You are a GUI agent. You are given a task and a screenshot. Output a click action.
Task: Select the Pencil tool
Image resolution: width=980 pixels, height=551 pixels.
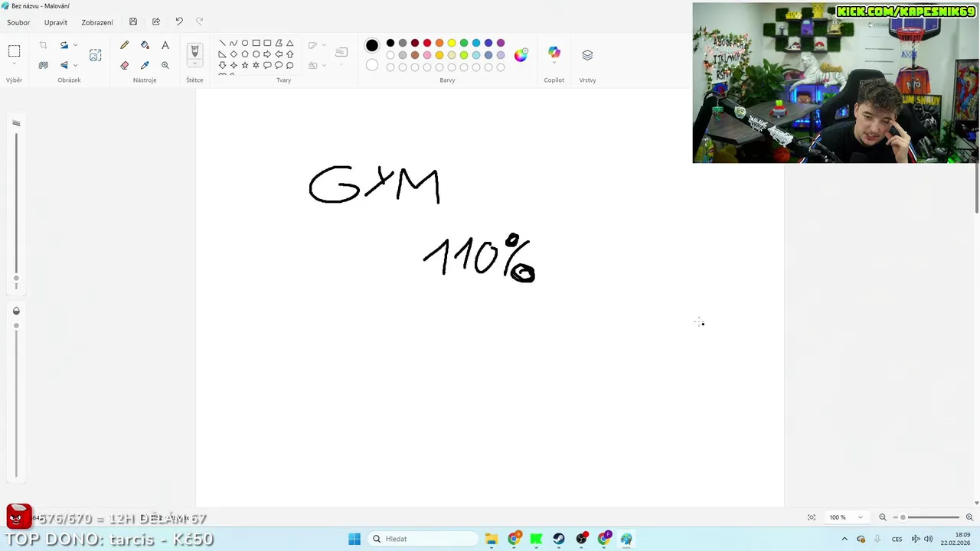click(x=125, y=45)
